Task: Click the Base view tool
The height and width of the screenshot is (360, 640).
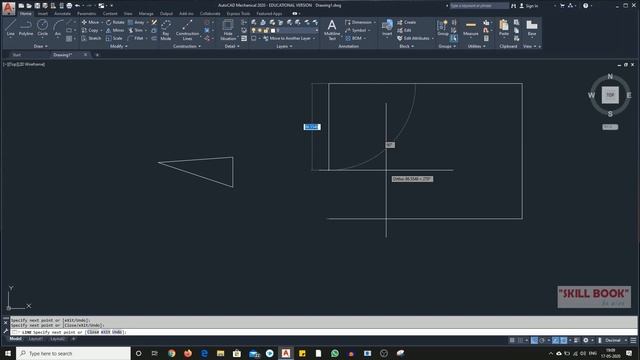Action: point(531,29)
